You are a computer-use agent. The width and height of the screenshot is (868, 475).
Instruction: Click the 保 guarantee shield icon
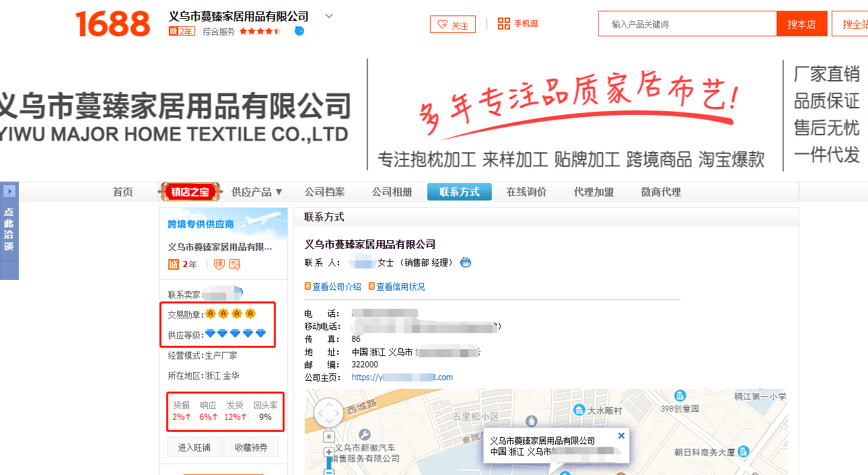click(x=219, y=264)
